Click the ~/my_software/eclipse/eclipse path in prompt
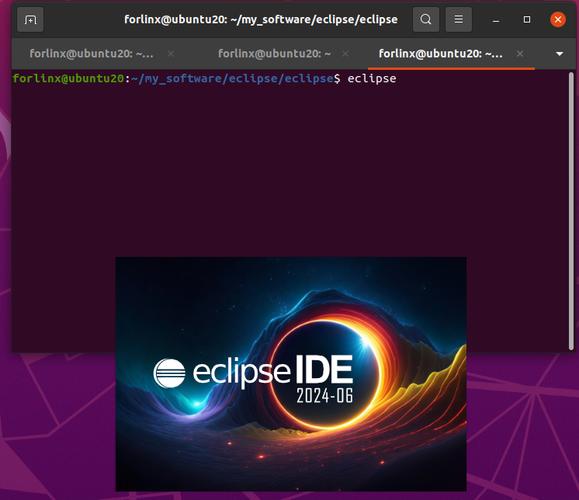This screenshot has height=500, width=579. 232,79
